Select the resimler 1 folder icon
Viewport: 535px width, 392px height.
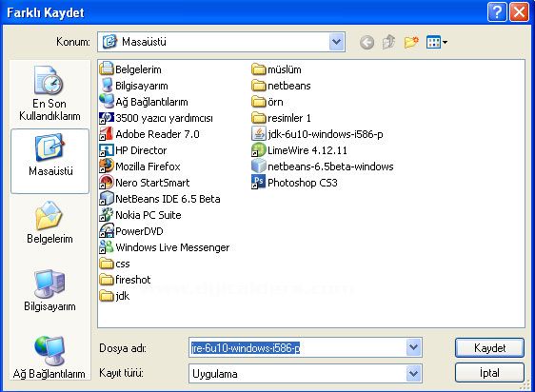[259, 118]
